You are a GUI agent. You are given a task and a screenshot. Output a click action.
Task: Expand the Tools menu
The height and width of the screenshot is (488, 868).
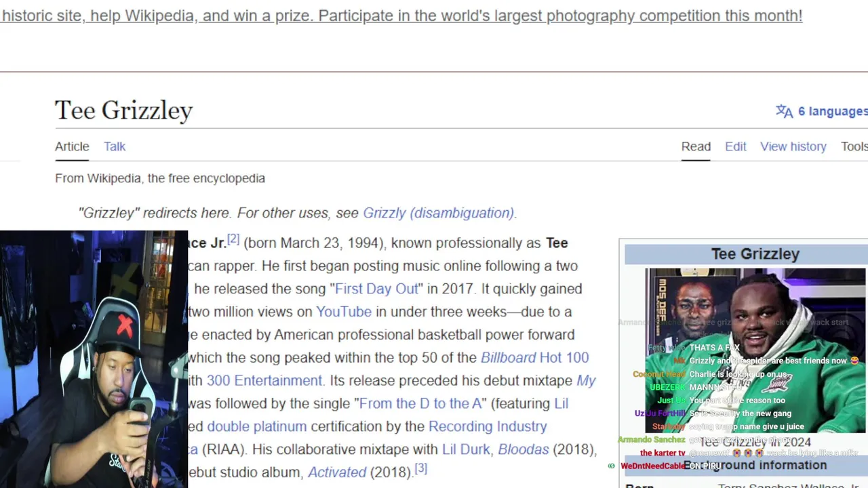click(x=854, y=146)
